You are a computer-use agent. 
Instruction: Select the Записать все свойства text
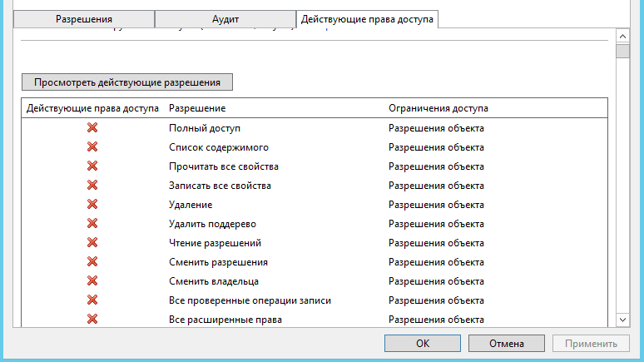(220, 186)
